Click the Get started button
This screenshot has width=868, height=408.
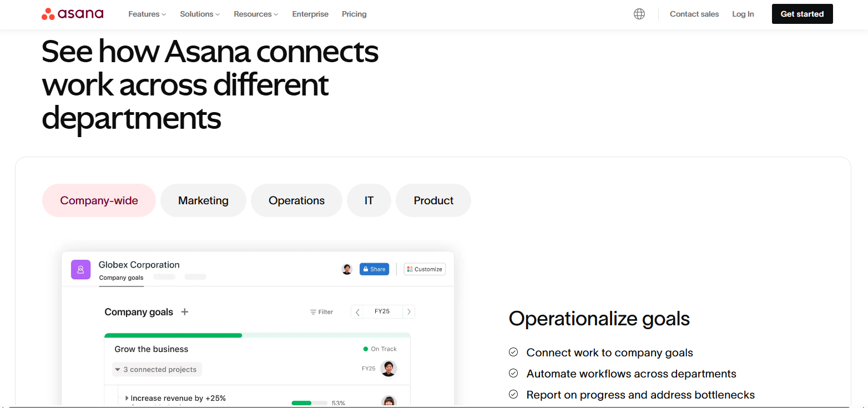(x=802, y=14)
